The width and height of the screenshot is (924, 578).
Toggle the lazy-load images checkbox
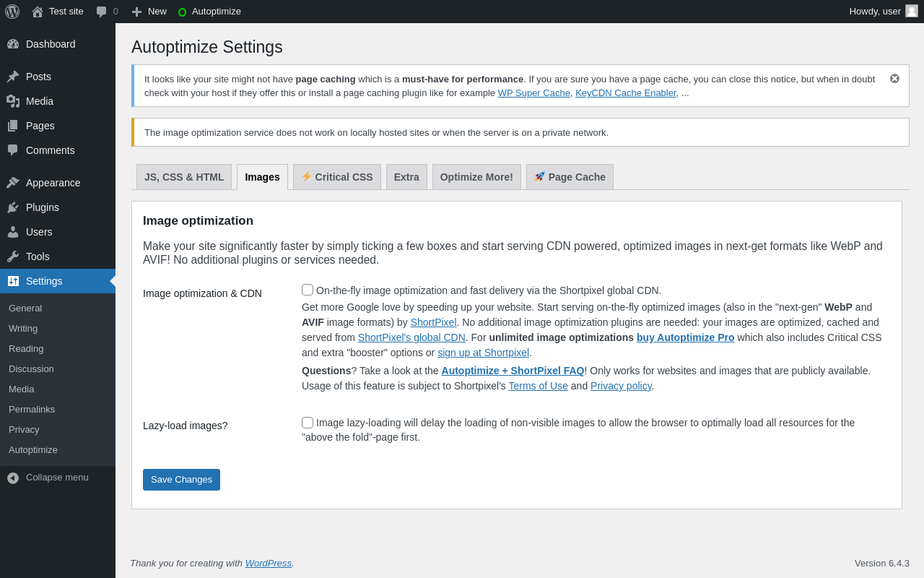308,423
